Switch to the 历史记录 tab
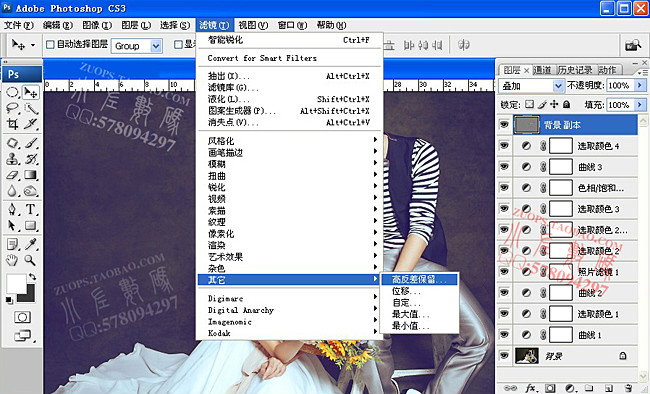Screen dimensions: 650x394 point(575,70)
